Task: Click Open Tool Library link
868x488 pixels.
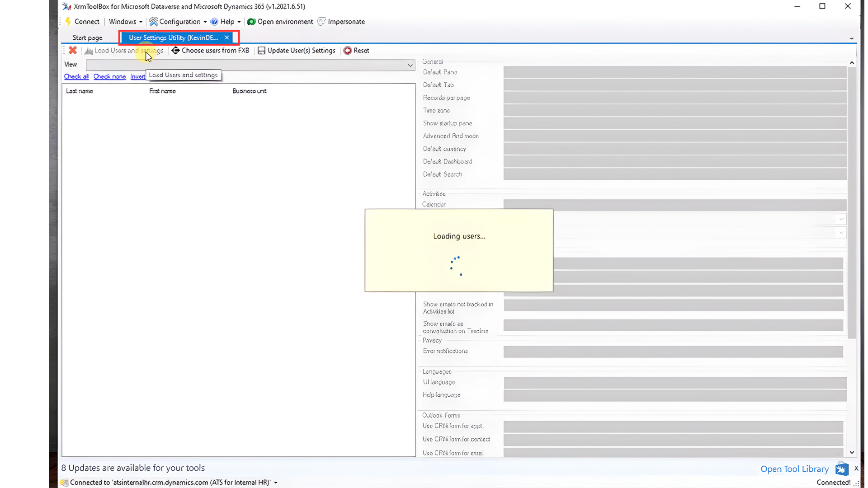Action: pyautogui.click(x=794, y=469)
